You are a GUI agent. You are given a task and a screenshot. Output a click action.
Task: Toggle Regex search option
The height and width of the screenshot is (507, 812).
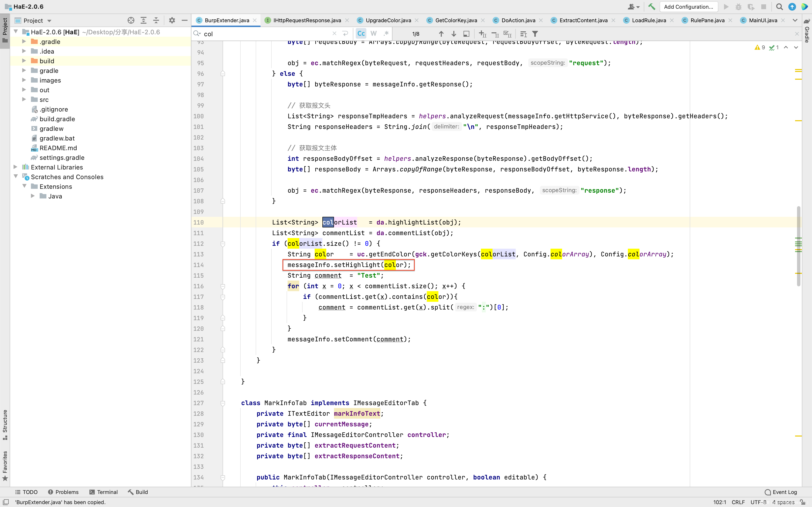(386, 34)
